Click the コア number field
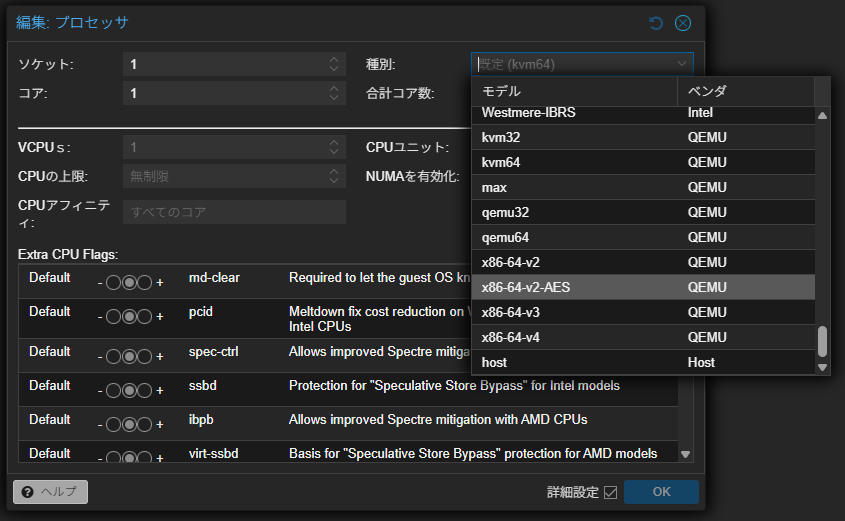Screen dimensions: 845x521 (x=225, y=93)
